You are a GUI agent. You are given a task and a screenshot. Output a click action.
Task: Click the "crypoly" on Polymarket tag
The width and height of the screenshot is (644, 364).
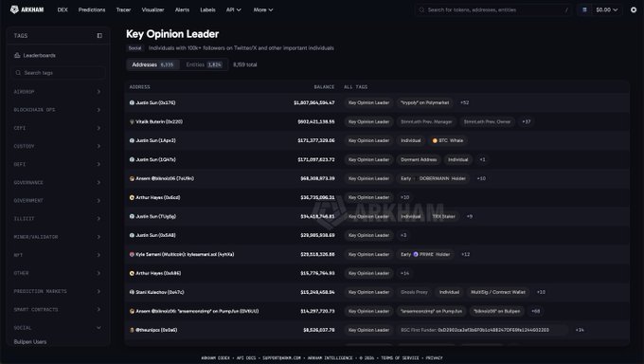(424, 102)
